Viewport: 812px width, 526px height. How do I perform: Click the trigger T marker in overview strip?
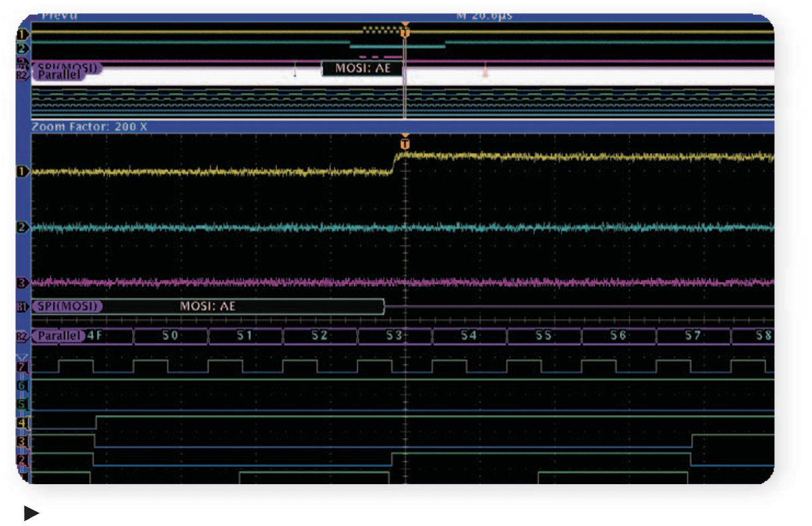pos(406,32)
